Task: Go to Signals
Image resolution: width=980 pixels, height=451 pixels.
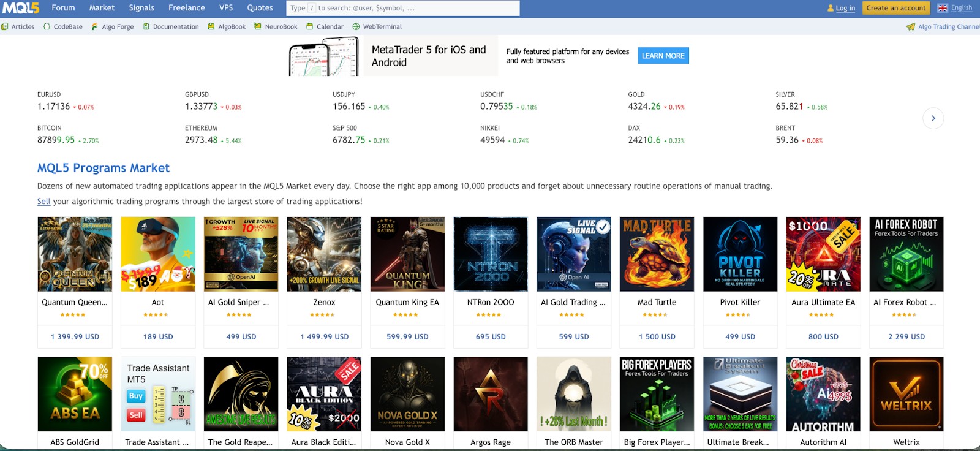Action: (141, 8)
